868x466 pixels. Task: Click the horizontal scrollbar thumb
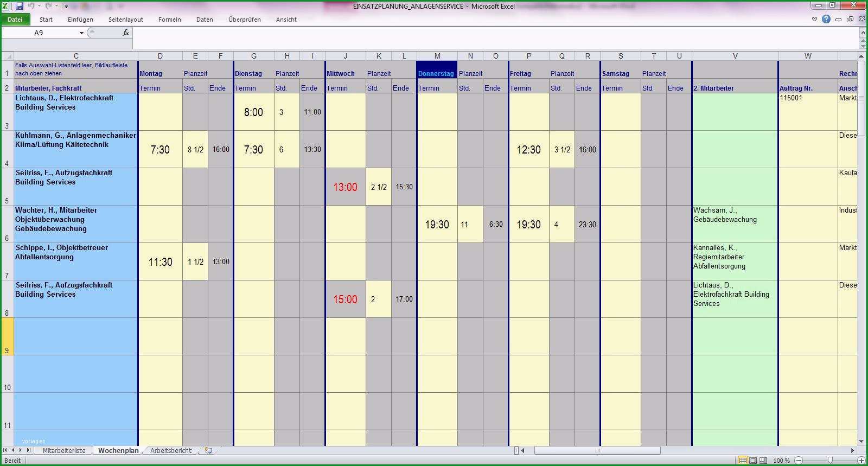(597, 450)
